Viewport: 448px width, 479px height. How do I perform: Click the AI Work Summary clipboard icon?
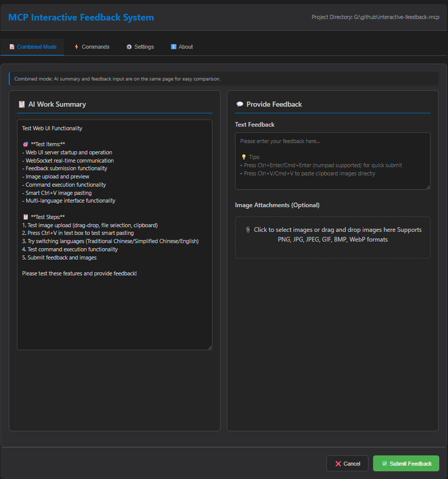coord(22,104)
